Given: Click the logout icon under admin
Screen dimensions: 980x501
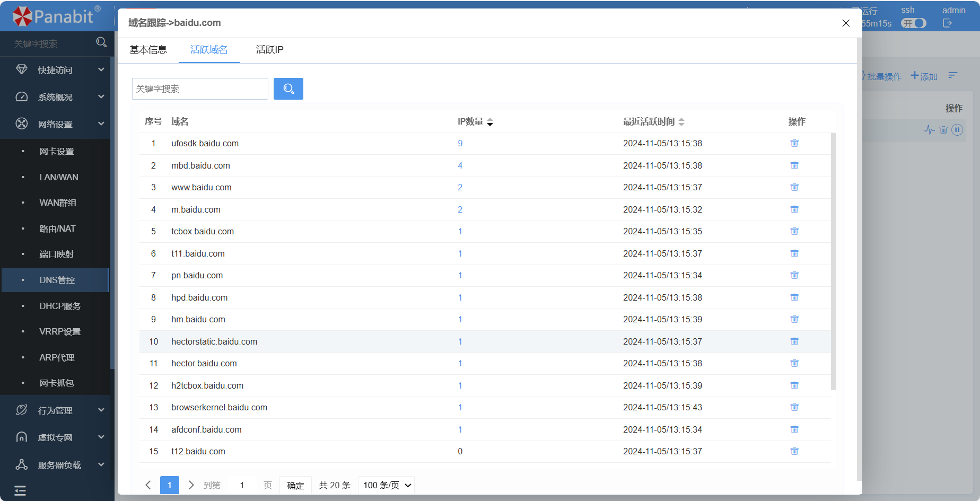Looking at the screenshot, I should pyautogui.click(x=947, y=23).
